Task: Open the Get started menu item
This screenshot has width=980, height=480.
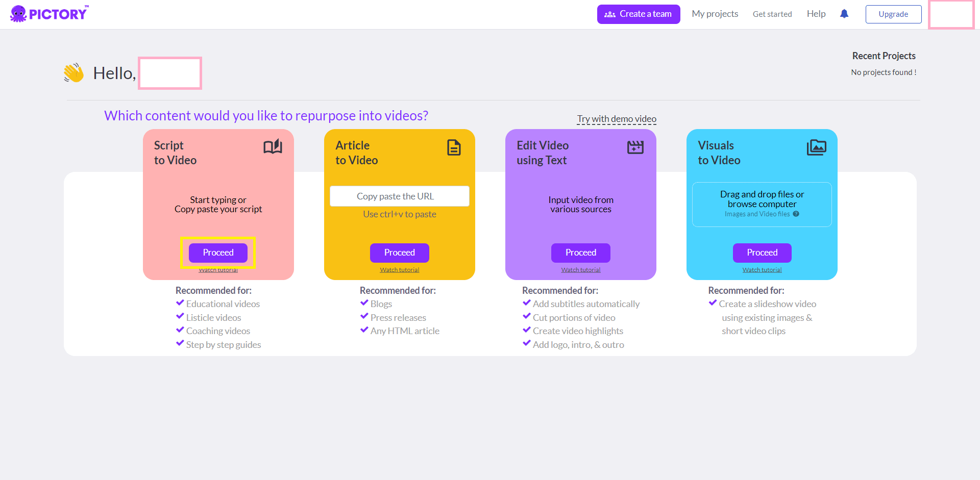Action: click(x=772, y=14)
